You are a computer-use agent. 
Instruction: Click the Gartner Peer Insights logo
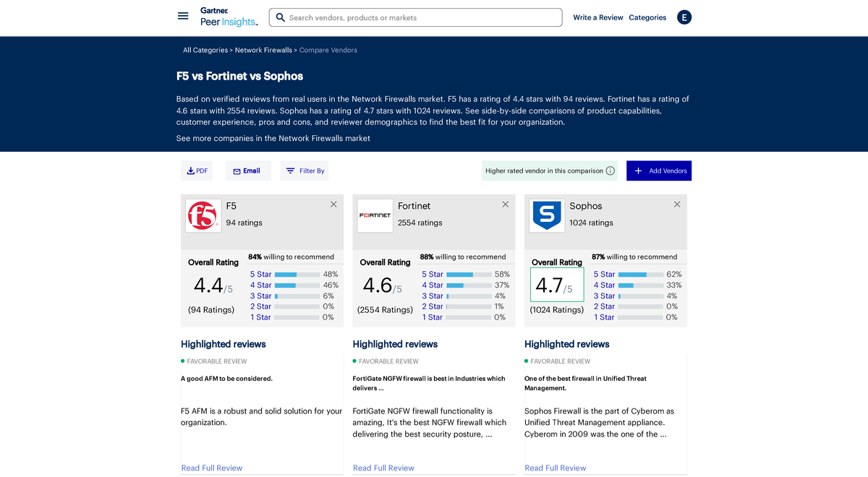[x=229, y=16]
